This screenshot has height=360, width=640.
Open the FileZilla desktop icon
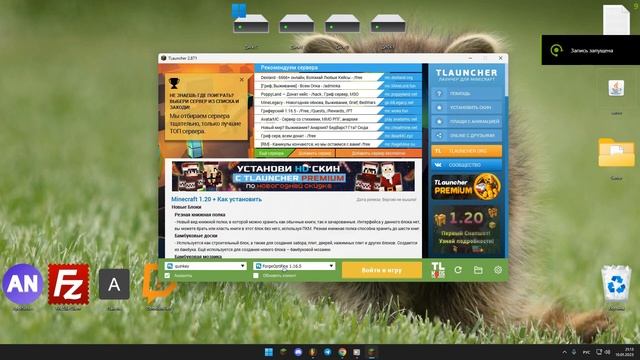pyautogui.click(x=69, y=284)
